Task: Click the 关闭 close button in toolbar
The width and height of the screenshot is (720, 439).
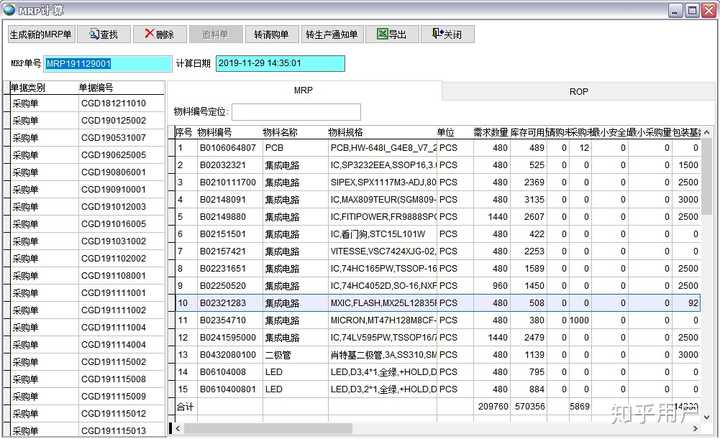Action: coord(448,34)
